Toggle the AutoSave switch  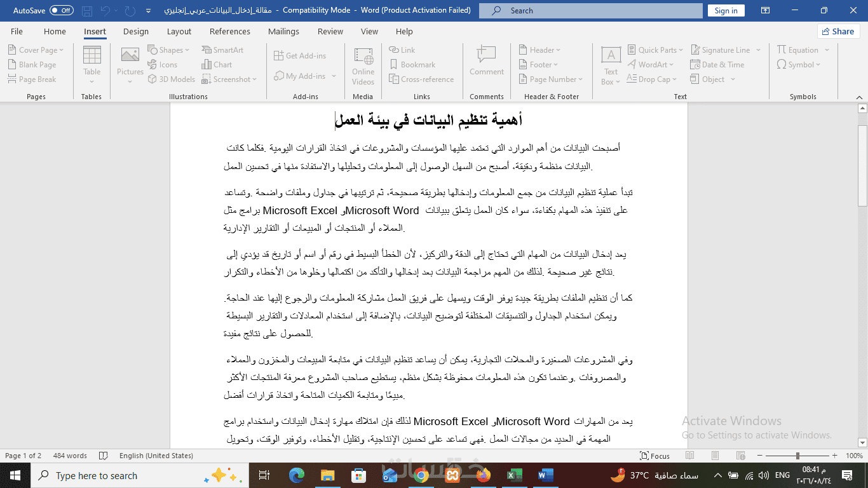point(61,10)
